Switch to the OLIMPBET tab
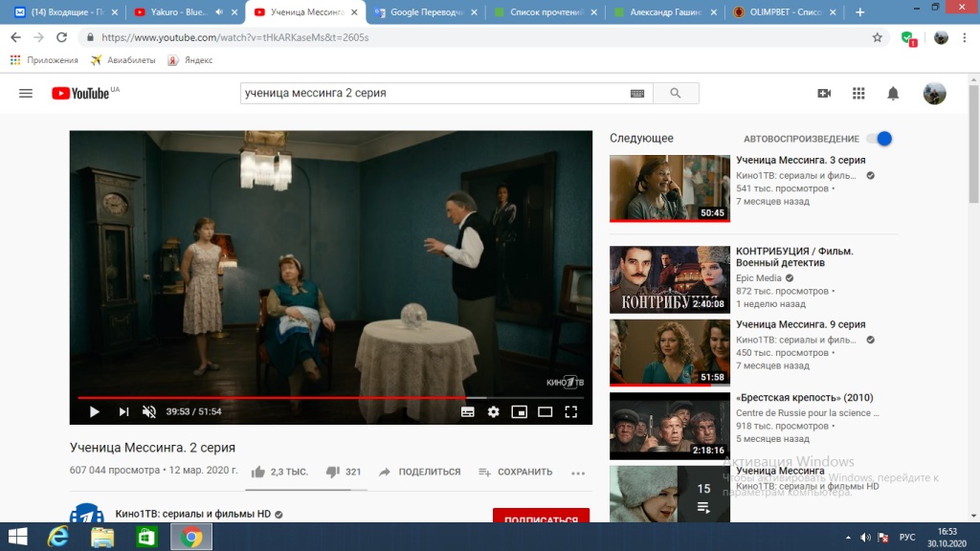Screen dimensions: 980x551 [x=785, y=11]
